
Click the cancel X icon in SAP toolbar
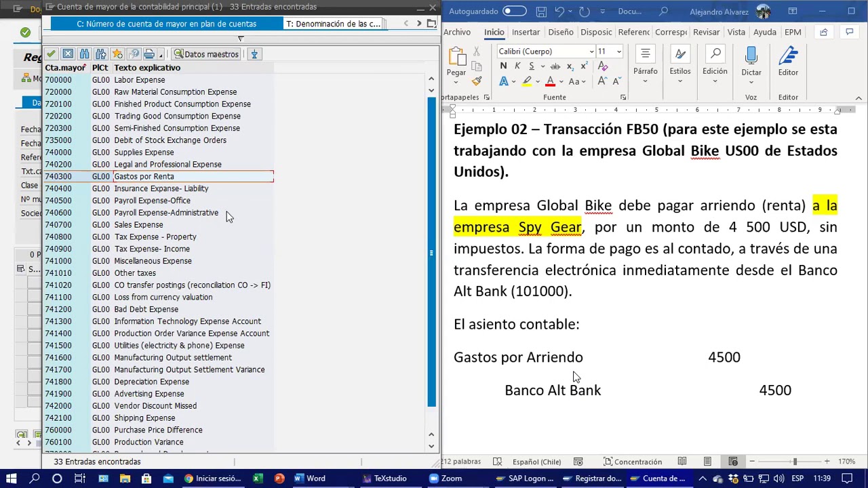(68, 54)
